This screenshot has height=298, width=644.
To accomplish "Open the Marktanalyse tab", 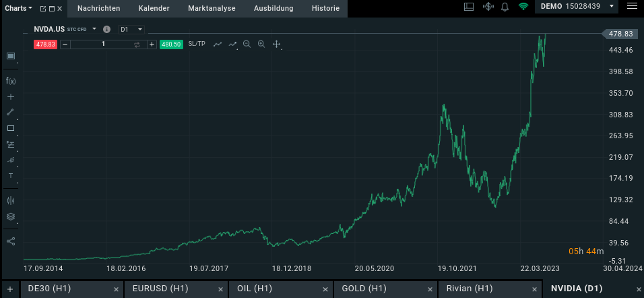I will point(212,8).
